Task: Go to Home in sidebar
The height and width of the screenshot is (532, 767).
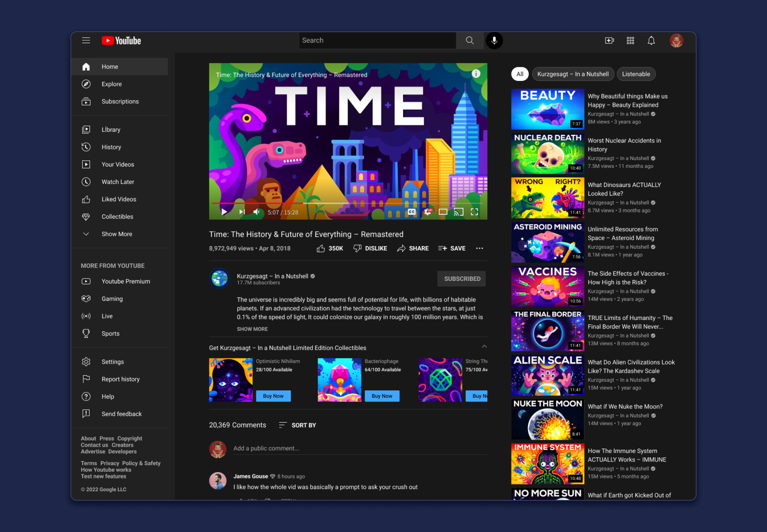Action: click(x=119, y=66)
